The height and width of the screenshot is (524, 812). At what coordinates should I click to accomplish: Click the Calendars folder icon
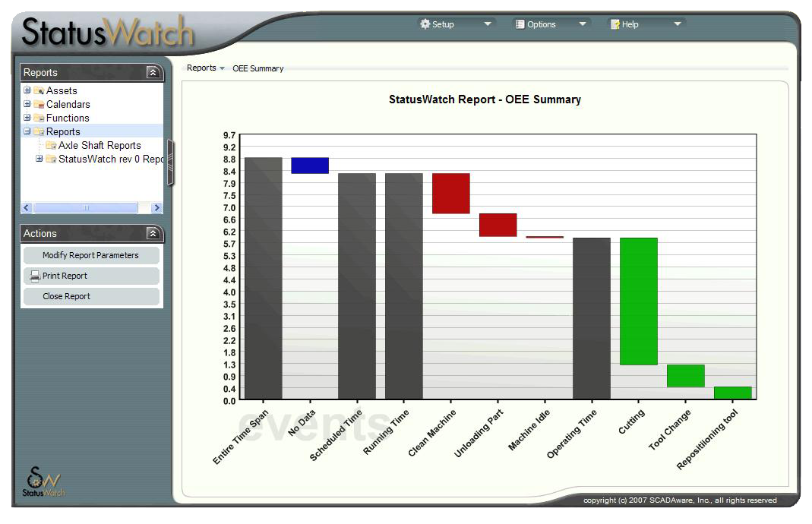pyautogui.click(x=39, y=105)
